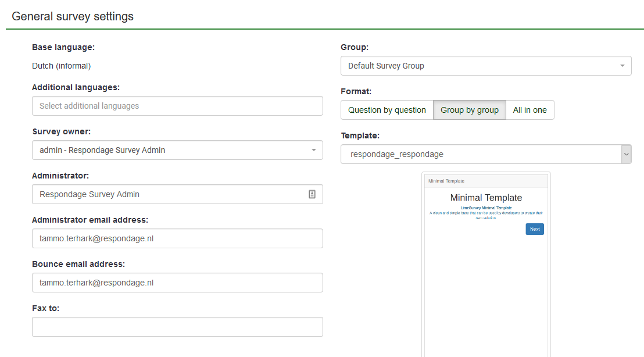Viewport: 644px width, 357px height.
Task: Expand the Template dropdown chevron
Action: pyautogui.click(x=626, y=154)
